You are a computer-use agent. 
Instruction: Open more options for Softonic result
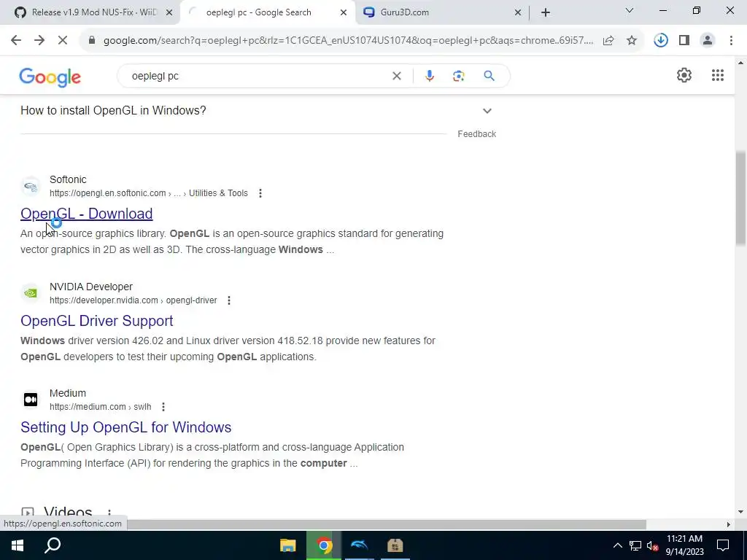260,193
